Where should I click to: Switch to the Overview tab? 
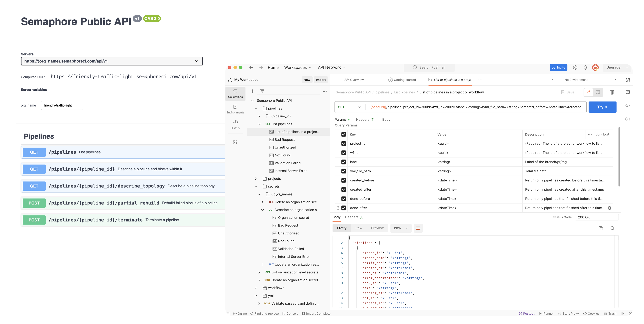(x=354, y=80)
